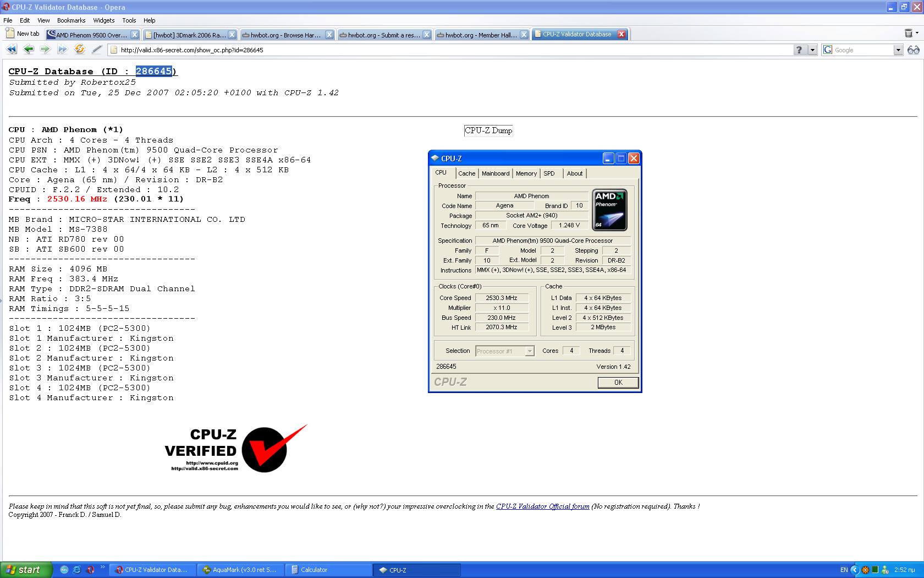
Task: Click the green Forward arrow
Action: pyautogui.click(x=45, y=50)
